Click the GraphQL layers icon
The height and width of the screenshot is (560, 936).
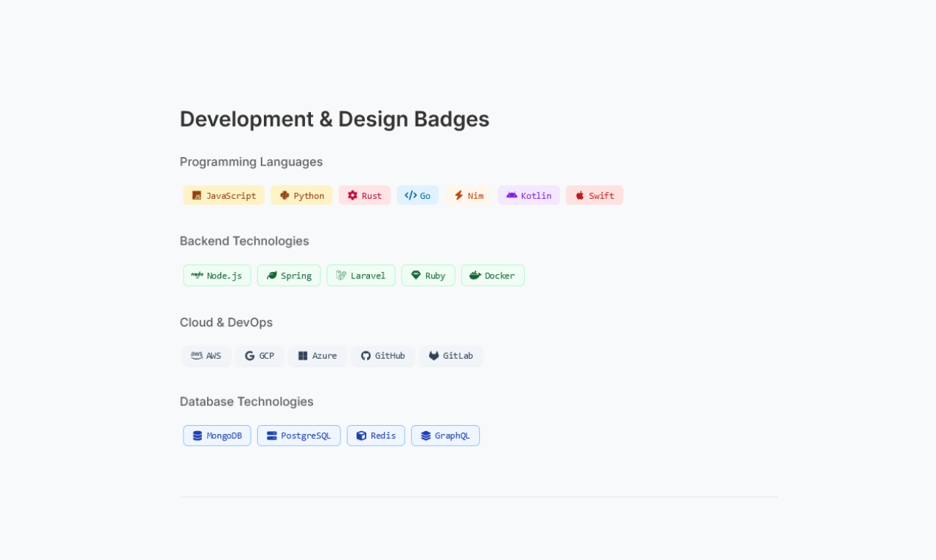426,435
